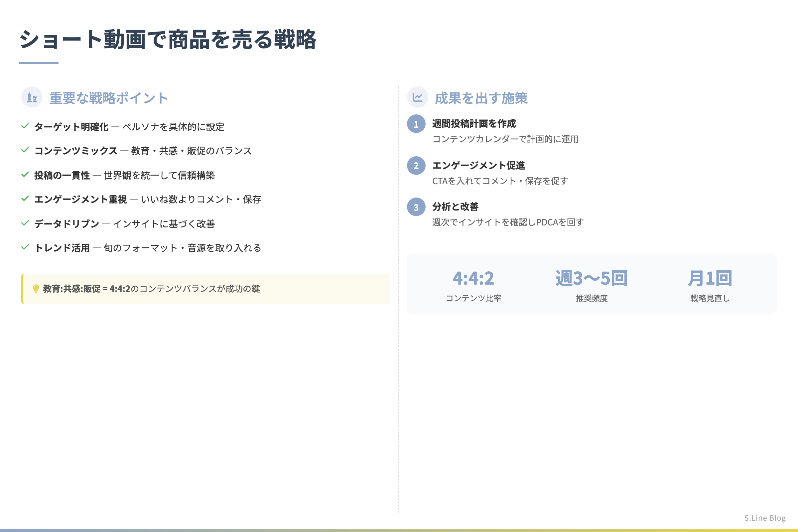Viewport: 798px width, 532px height.
Task: Click the label 推奨頻度
Action: (592, 298)
